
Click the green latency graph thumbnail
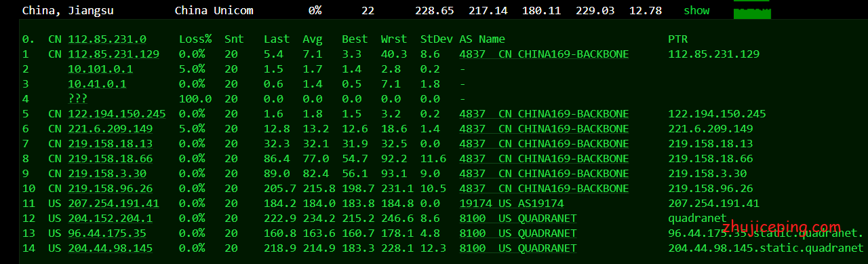tap(752, 12)
